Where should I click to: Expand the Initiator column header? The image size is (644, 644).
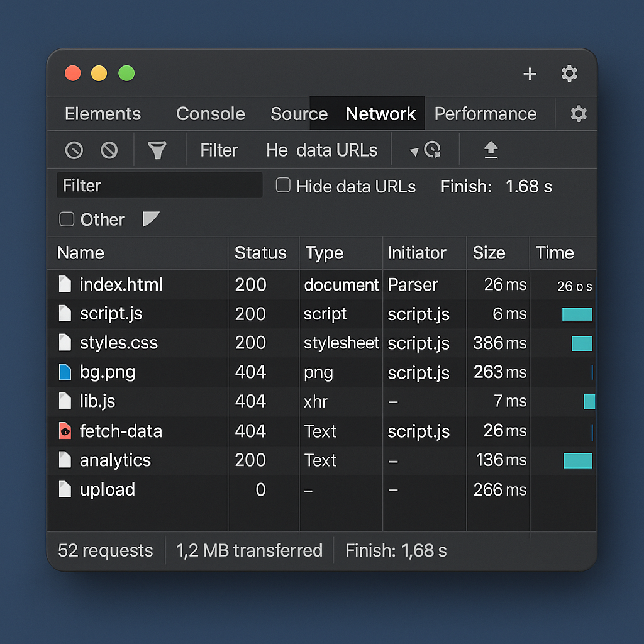coord(417,253)
